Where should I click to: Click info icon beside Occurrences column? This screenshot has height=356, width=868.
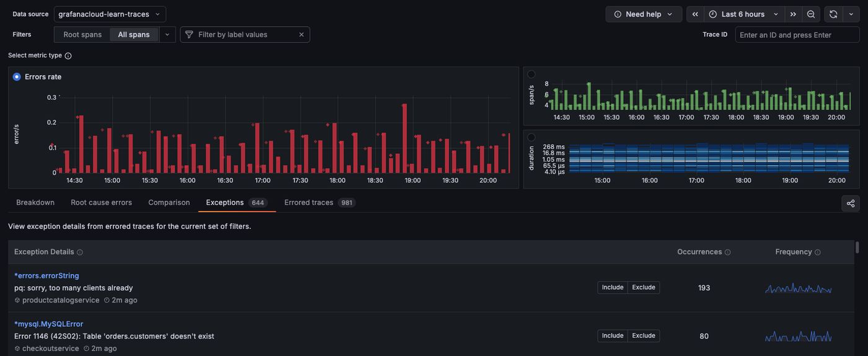coord(727,252)
